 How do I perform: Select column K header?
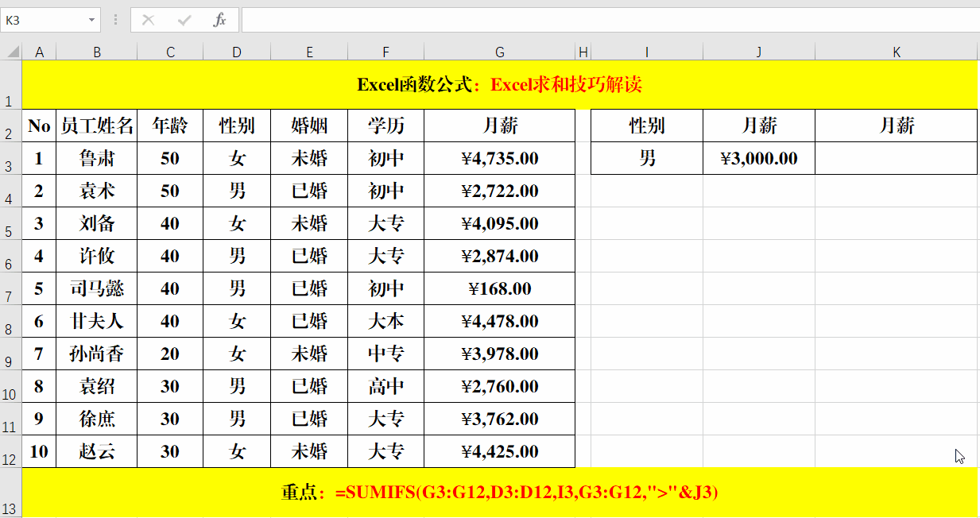[x=896, y=52]
